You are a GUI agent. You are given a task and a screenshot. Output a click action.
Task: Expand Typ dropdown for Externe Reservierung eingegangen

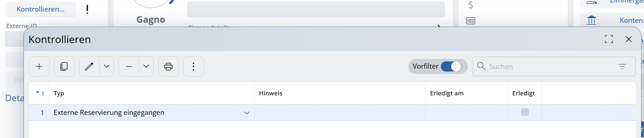pos(247,113)
